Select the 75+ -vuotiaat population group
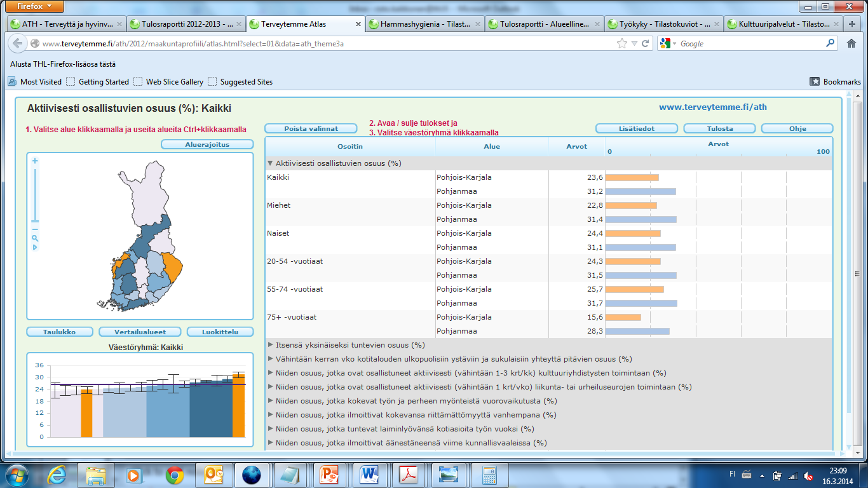 (292, 317)
